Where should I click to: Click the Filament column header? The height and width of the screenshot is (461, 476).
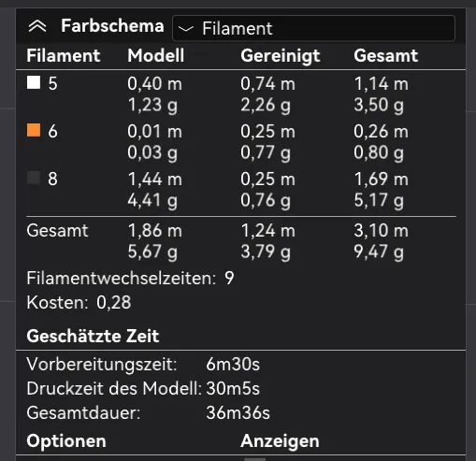click(64, 55)
